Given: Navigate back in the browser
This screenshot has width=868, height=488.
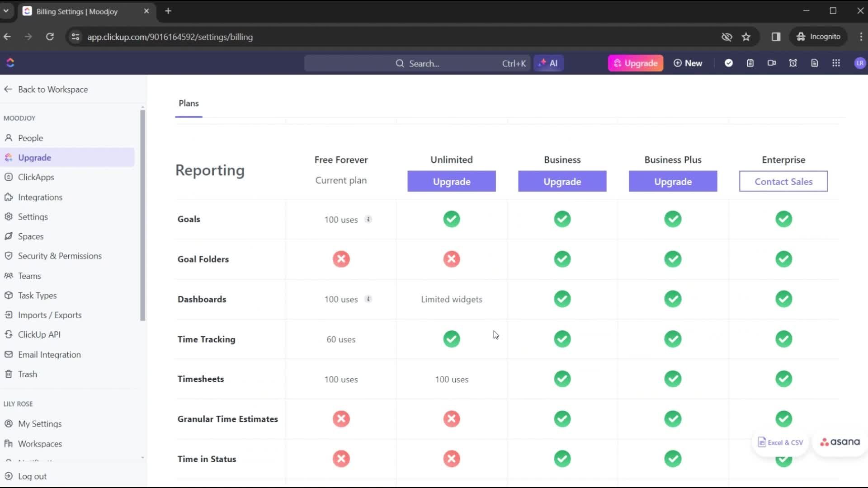Looking at the screenshot, I should point(7,37).
